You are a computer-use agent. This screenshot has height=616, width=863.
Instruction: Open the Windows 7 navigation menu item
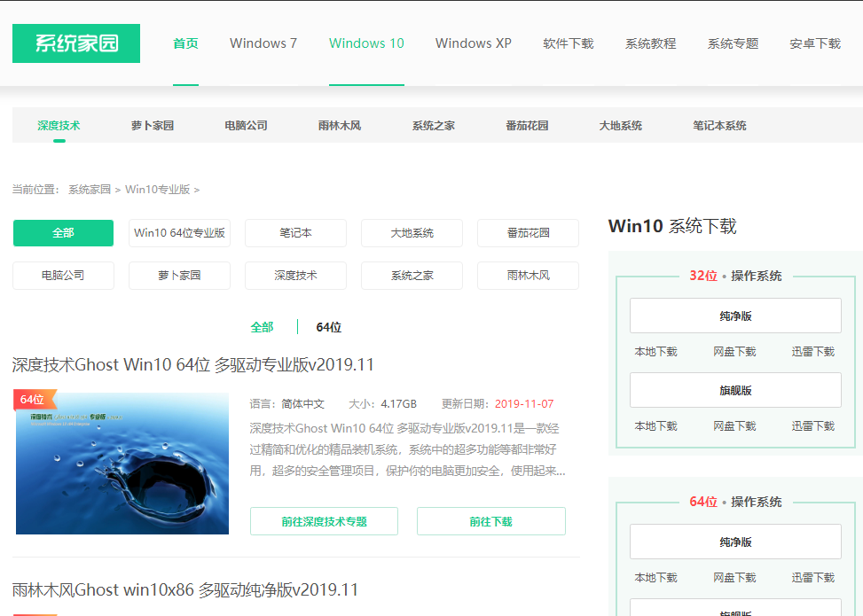(263, 43)
